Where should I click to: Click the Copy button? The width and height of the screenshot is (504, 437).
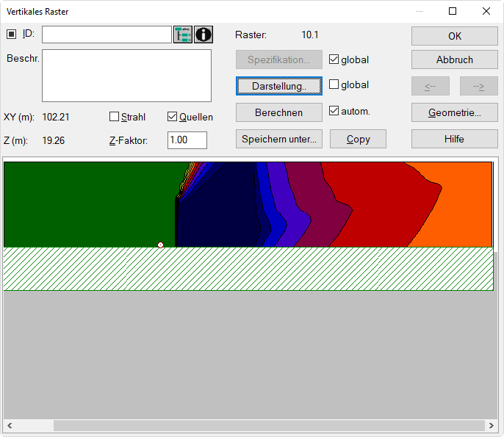pos(358,139)
